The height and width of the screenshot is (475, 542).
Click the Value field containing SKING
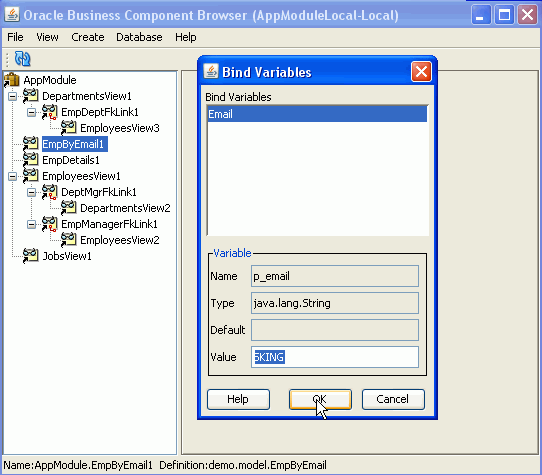(335, 357)
